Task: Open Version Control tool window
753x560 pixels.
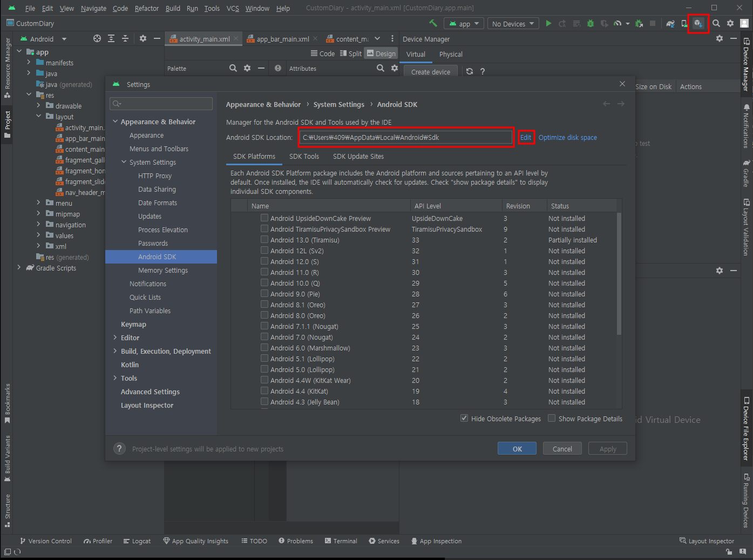Action: 46,541
